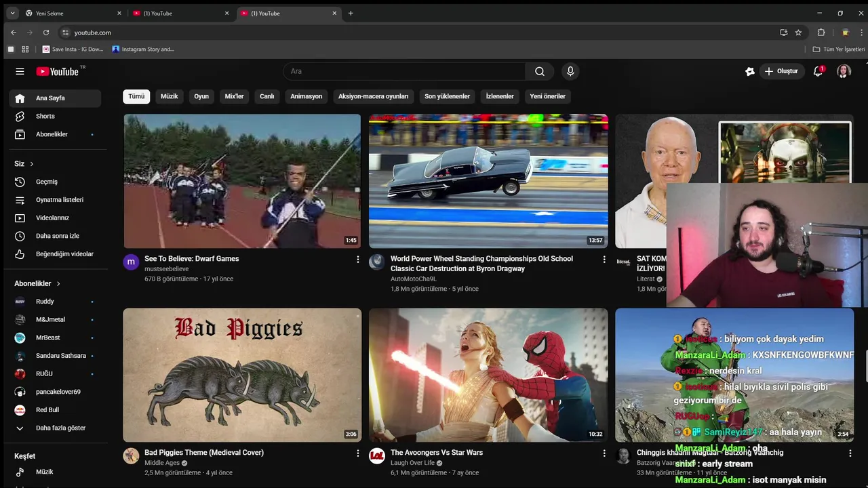Open the Chrome extensions puzzle icon
Screen dimensions: 868x488
point(821,33)
